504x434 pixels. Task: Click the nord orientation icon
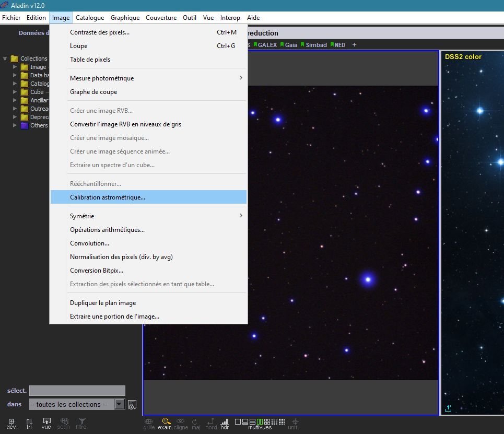pyautogui.click(x=210, y=422)
